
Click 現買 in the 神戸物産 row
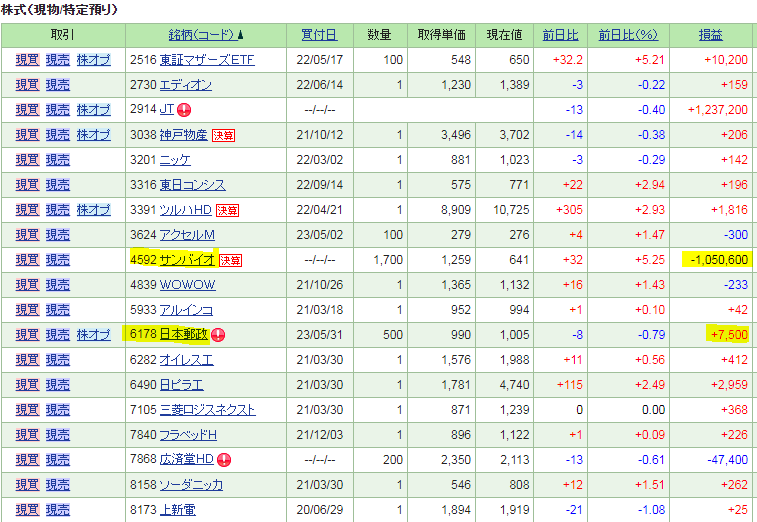[x=27, y=135]
